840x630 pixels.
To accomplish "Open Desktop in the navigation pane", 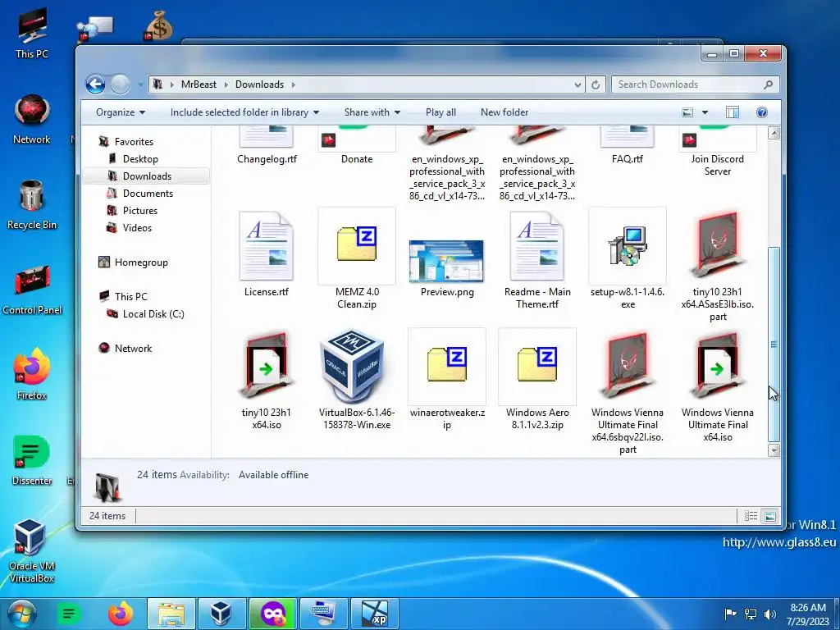I will [x=140, y=159].
